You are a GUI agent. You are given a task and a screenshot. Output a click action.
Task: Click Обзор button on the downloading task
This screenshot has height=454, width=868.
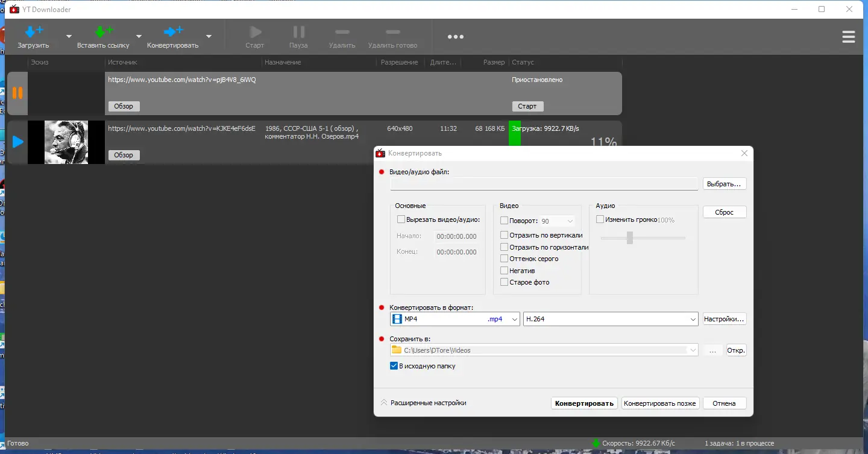tap(124, 155)
